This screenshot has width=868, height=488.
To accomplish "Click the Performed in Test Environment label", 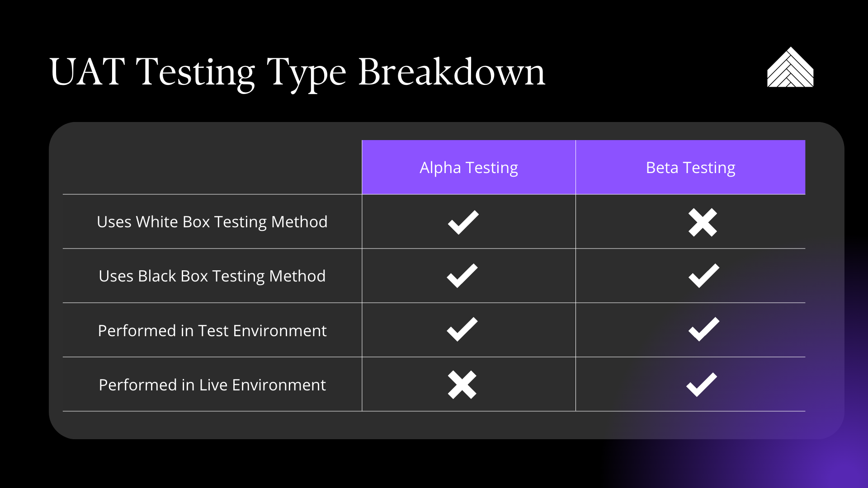I will (x=212, y=331).
